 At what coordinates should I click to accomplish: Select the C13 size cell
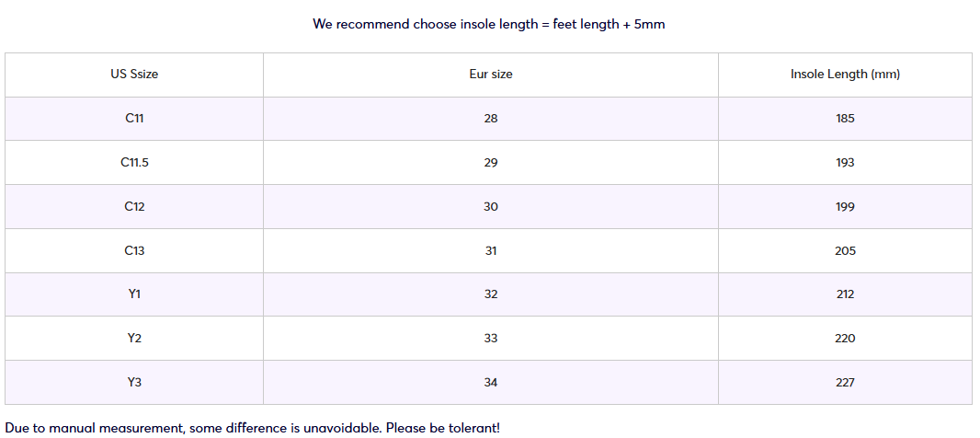click(134, 251)
